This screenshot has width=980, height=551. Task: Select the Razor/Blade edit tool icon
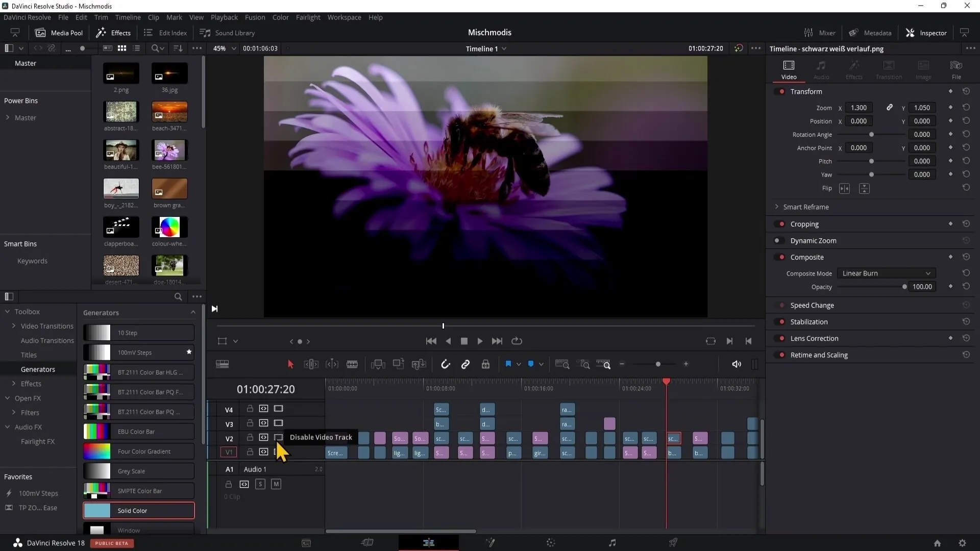(x=353, y=364)
